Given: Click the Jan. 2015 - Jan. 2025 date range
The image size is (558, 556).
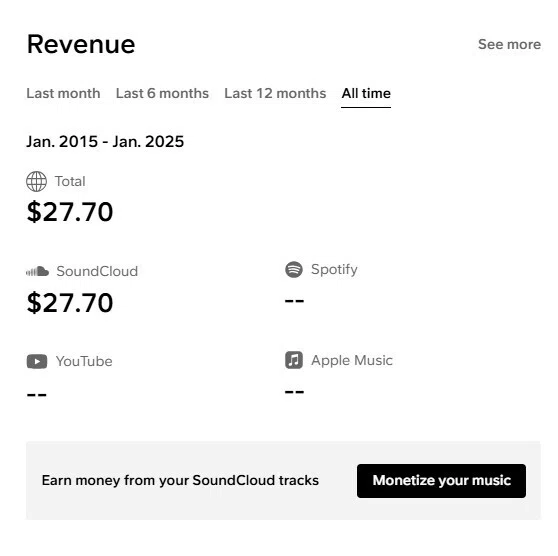Looking at the screenshot, I should click(105, 141).
